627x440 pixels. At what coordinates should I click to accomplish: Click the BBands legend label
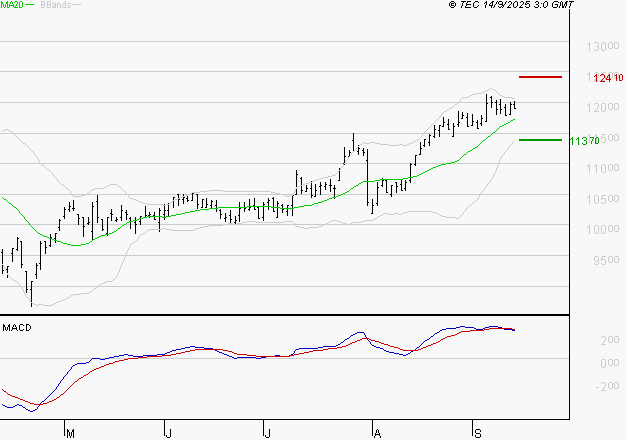pyautogui.click(x=55, y=6)
